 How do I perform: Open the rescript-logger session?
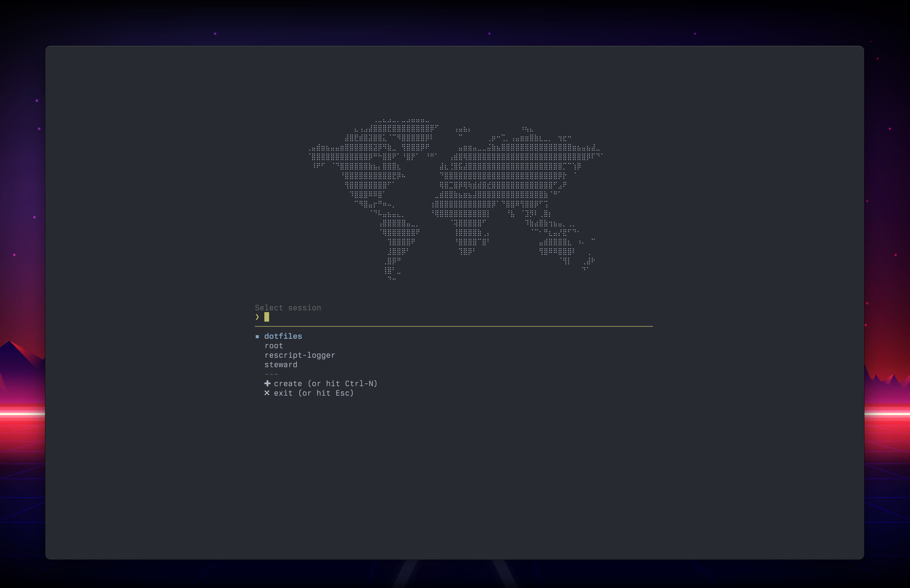coord(299,356)
